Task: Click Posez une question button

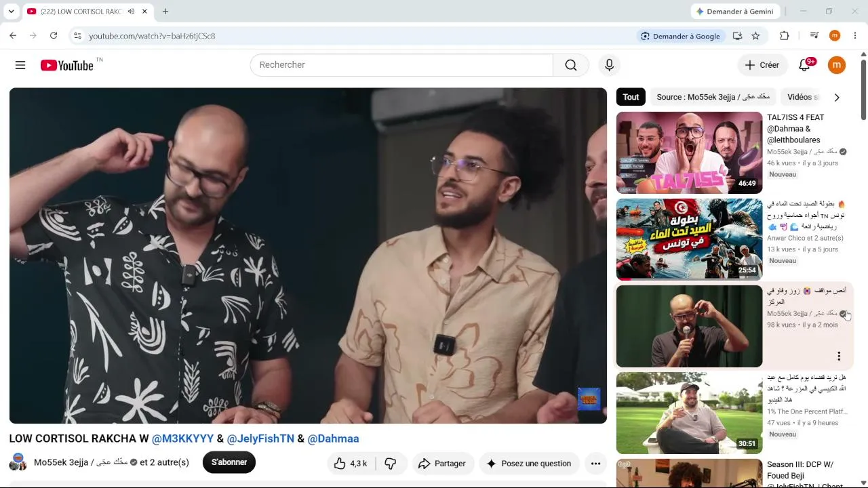Action: [x=529, y=464]
